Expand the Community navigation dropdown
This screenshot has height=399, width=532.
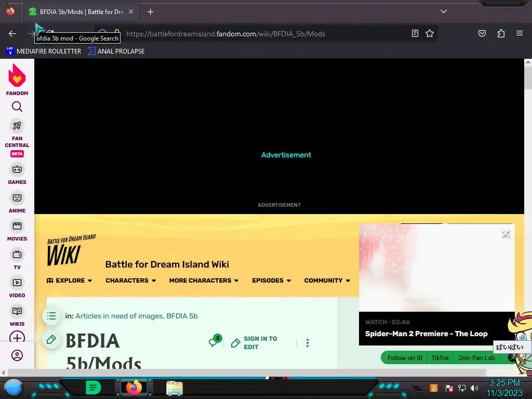[x=327, y=281]
